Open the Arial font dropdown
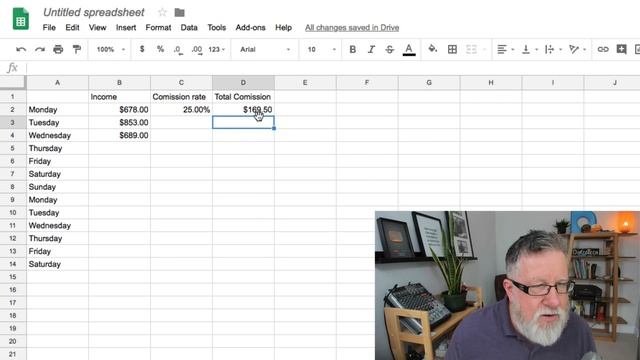Viewport: 640px width, 360px height. tap(265, 49)
